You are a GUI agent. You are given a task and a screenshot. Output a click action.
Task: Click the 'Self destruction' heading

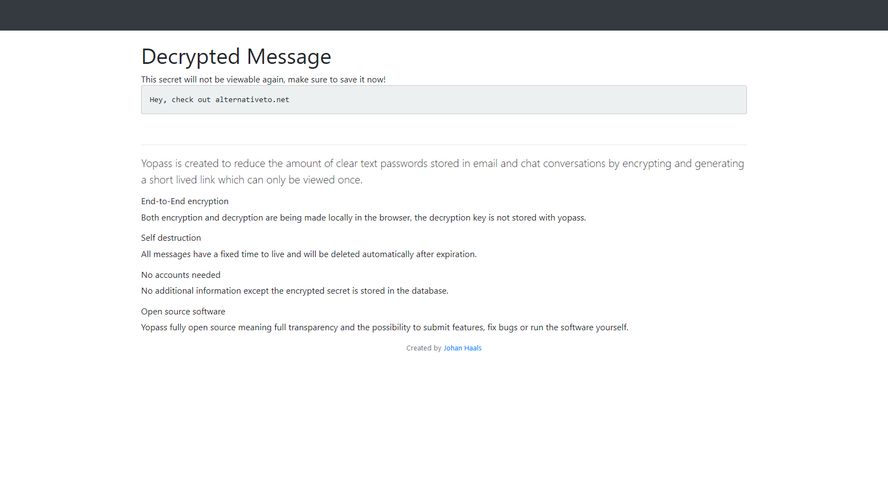point(171,238)
